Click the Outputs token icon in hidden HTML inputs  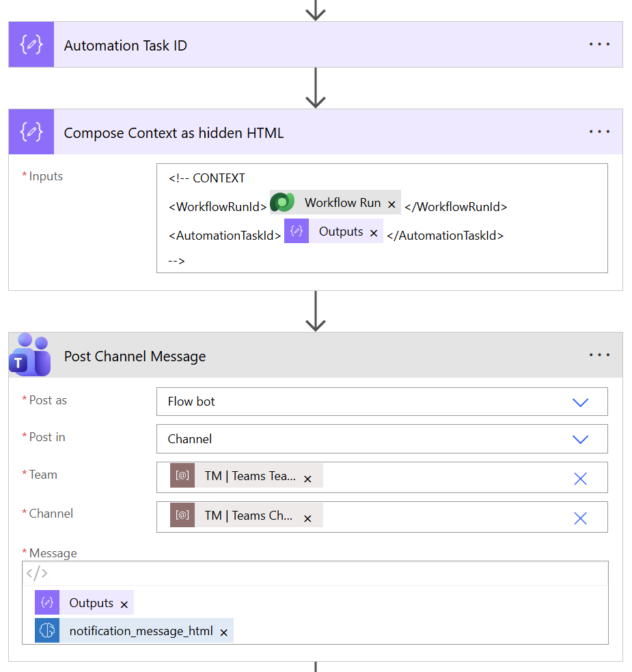pos(296,231)
